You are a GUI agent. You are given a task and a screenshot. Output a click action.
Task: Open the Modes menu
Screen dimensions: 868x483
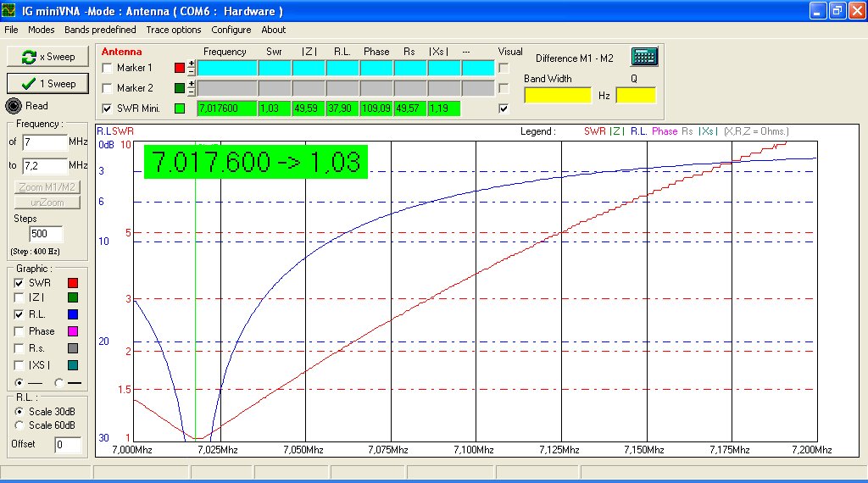click(41, 30)
